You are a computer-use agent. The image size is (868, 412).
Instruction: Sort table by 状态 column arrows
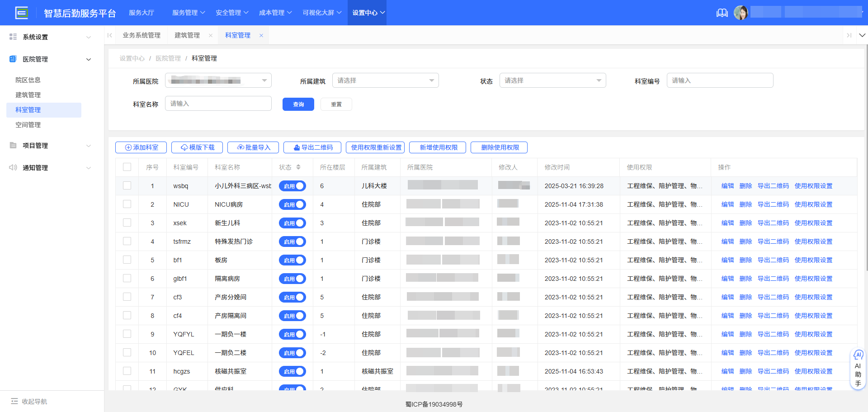pos(298,167)
